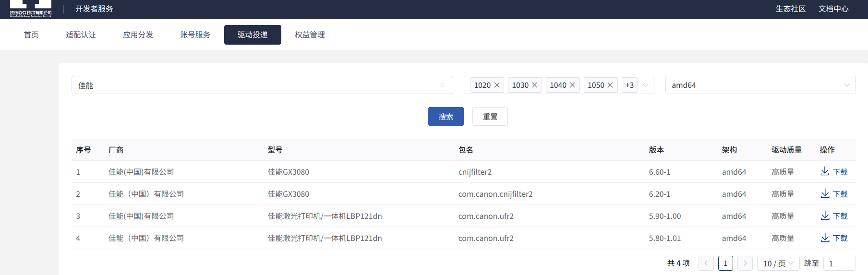The height and width of the screenshot is (275, 868).
Task: Download com.canon.cnijfilter2 6.20-1 driver
Action: 834,194
